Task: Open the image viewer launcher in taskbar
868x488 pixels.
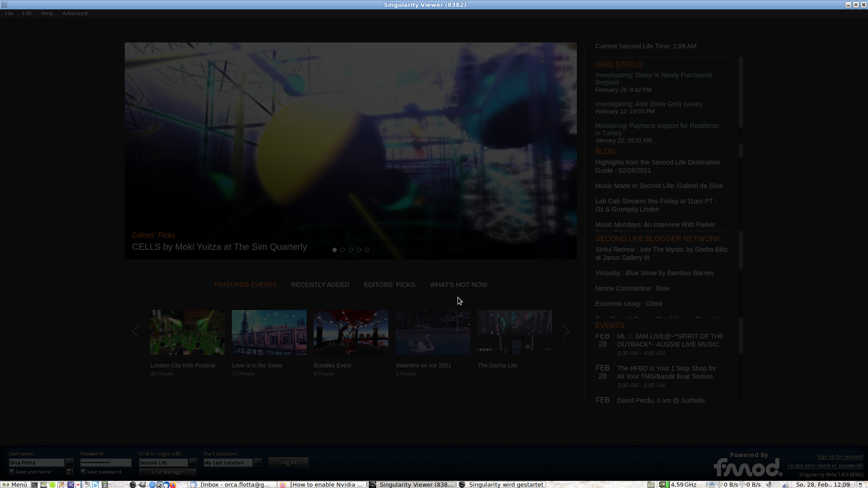Action: [43, 484]
